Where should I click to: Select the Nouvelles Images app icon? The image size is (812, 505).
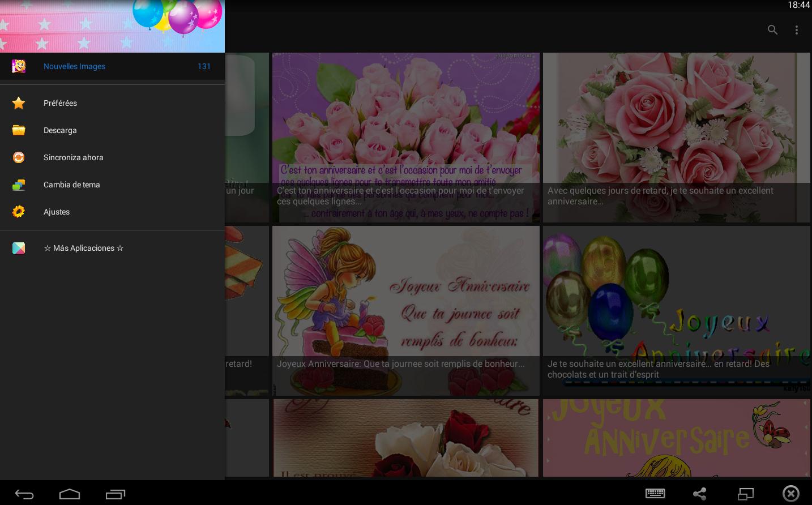(19, 66)
